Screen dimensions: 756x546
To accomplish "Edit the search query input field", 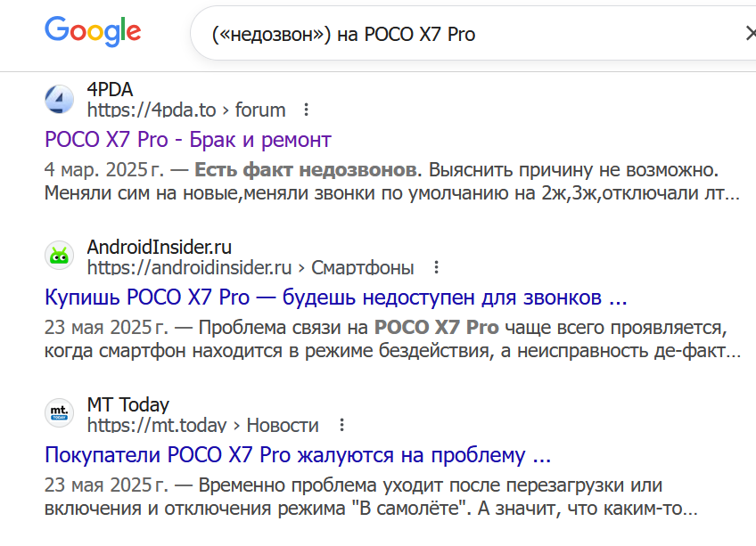I will point(472,34).
